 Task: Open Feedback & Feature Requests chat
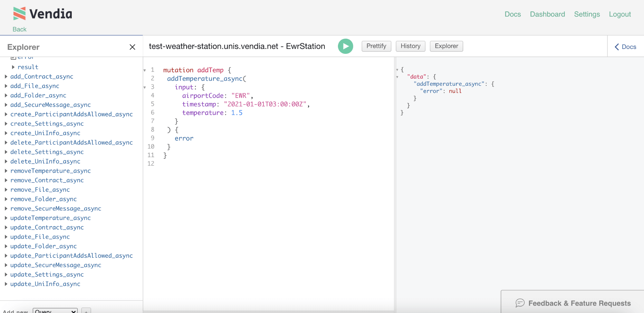click(573, 303)
